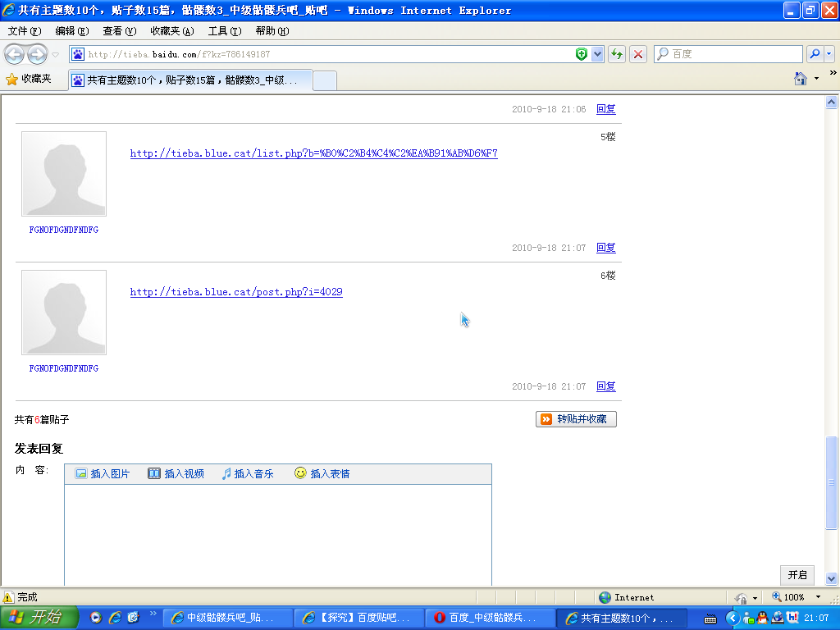The height and width of the screenshot is (630, 840).
Task: Refresh the page with the green arrows icon
Action: point(617,54)
